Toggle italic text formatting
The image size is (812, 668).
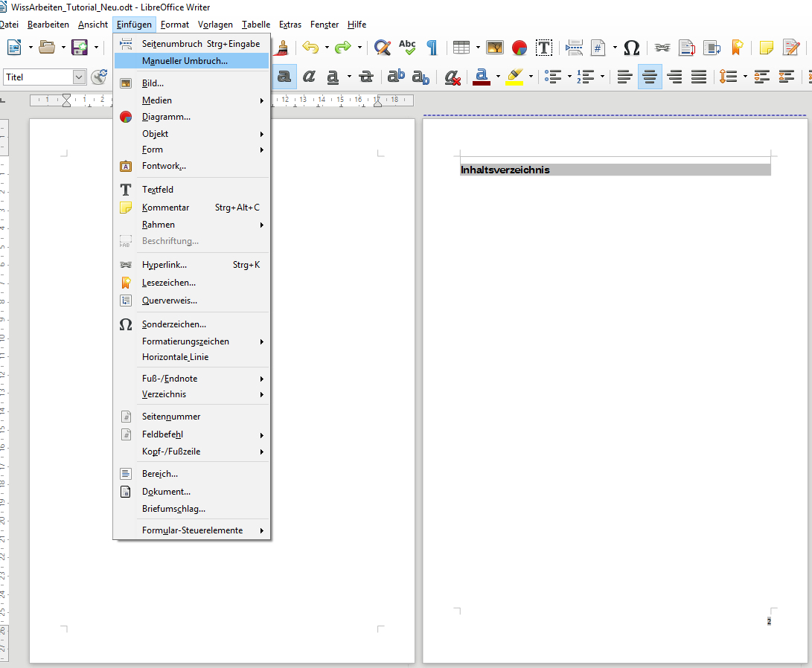tap(309, 77)
